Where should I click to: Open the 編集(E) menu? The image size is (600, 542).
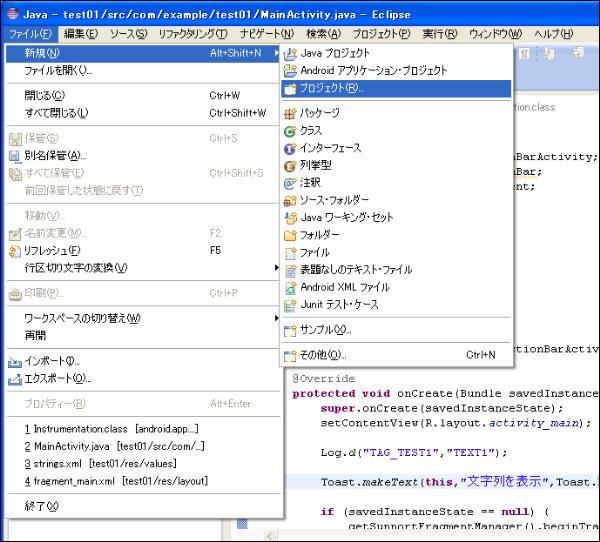point(81,34)
